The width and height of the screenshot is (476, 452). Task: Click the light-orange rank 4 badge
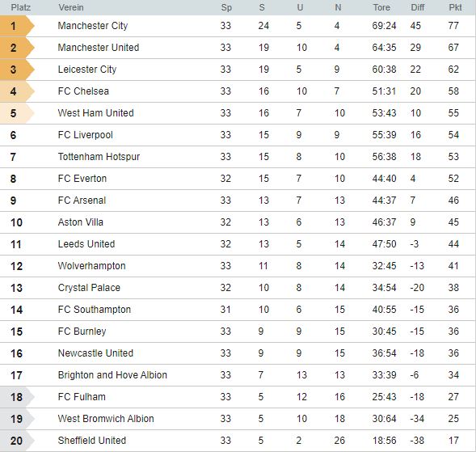[x=17, y=91]
